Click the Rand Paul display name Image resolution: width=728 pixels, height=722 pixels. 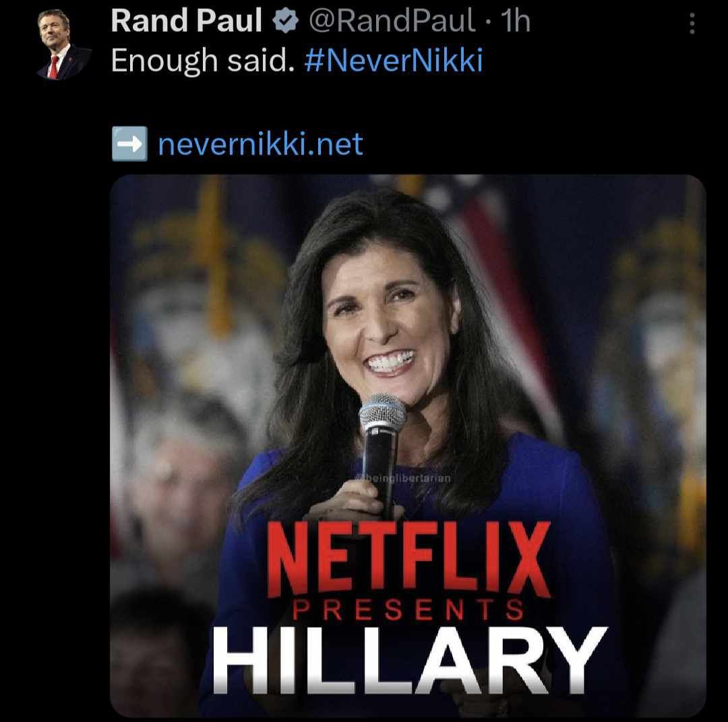186,21
